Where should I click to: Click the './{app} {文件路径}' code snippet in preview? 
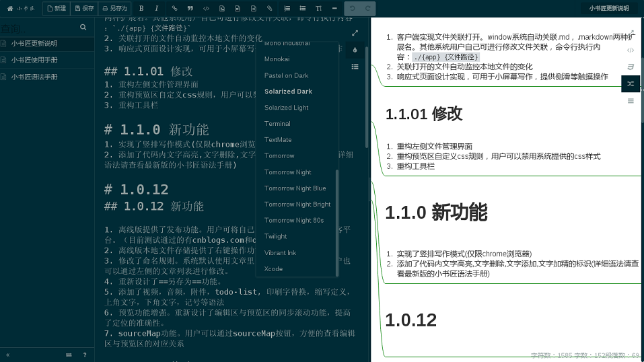[x=445, y=57]
